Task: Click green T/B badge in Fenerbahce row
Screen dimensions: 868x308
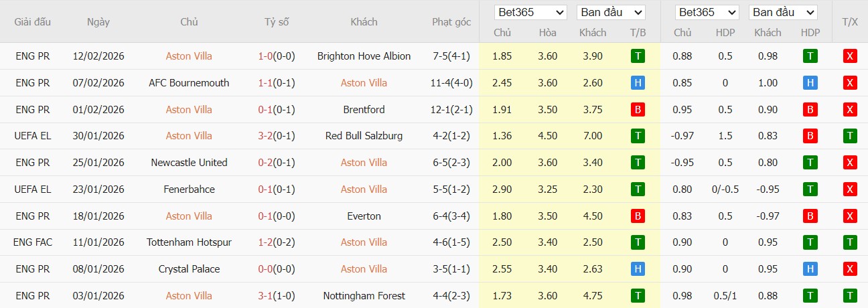Action: (x=638, y=189)
